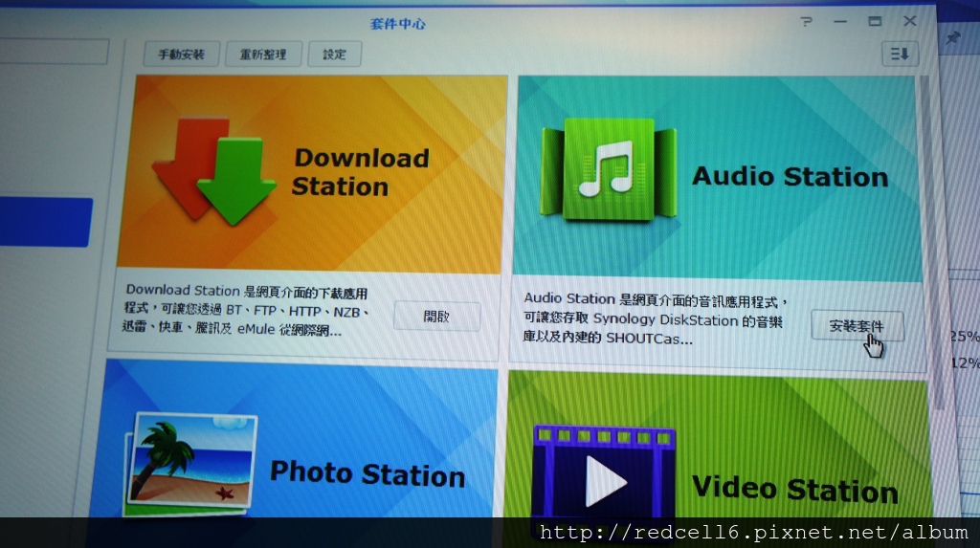Select the Audio Station title text
This screenshot has height=548, width=980.
(790, 177)
